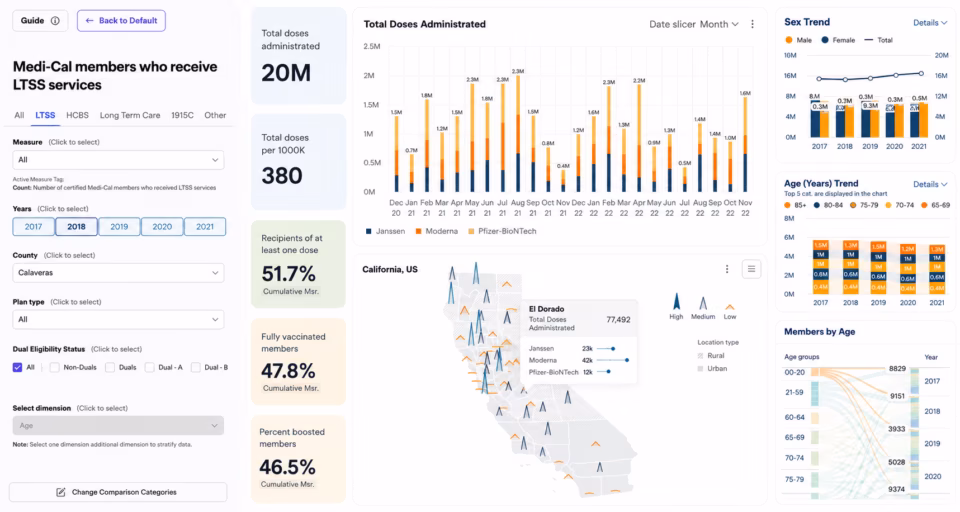Click the Rural location type legend
Image resolution: width=960 pixels, height=512 pixels.
point(711,356)
